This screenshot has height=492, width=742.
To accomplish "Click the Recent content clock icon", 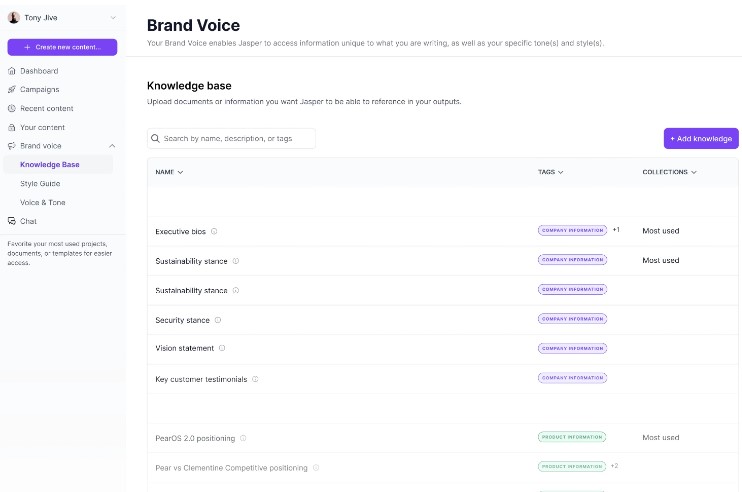I will 12,108.
